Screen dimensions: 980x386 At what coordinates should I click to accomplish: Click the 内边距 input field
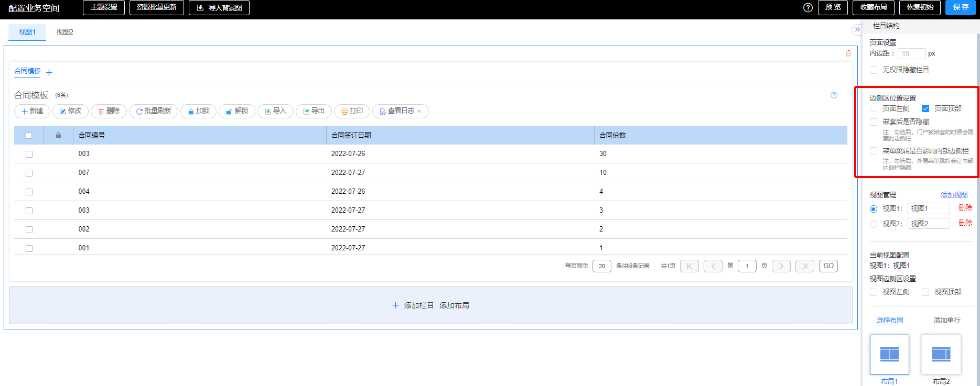[912, 53]
